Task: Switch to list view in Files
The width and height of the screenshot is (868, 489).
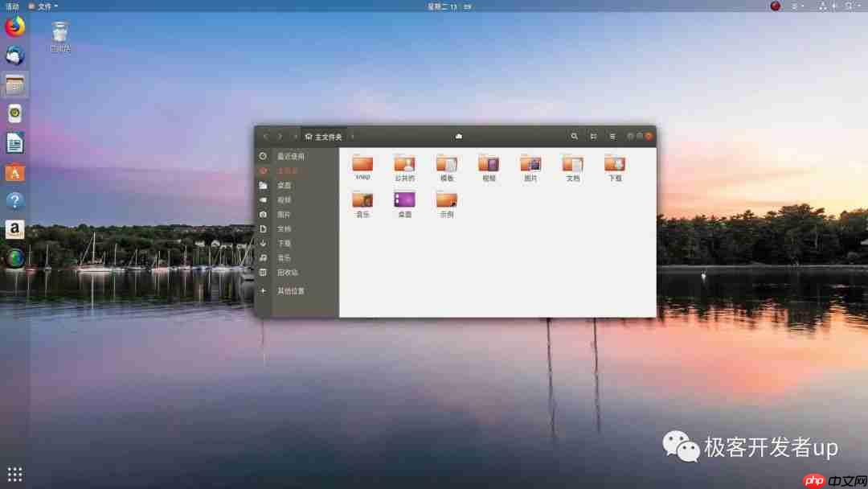Action: click(x=593, y=136)
